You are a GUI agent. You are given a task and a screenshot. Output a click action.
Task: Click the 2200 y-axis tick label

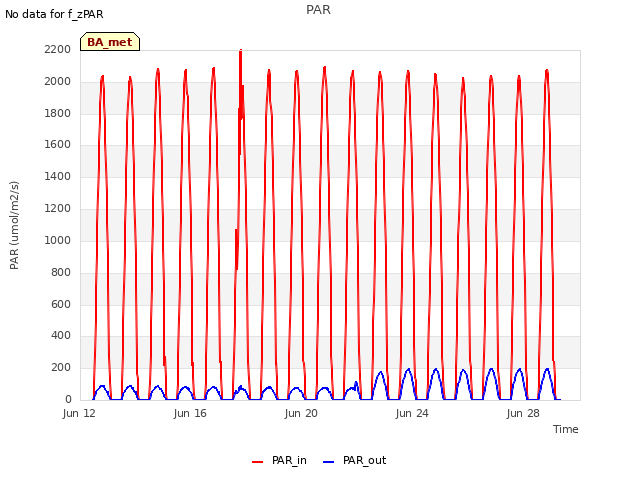coord(58,49)
